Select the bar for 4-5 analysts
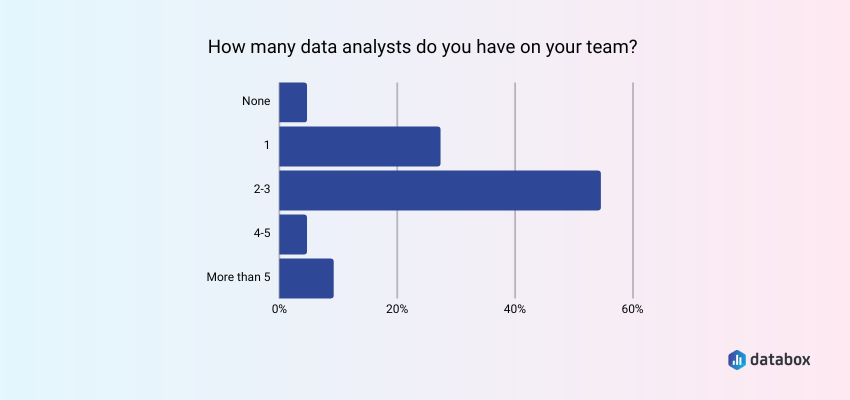 coord(293,234)
